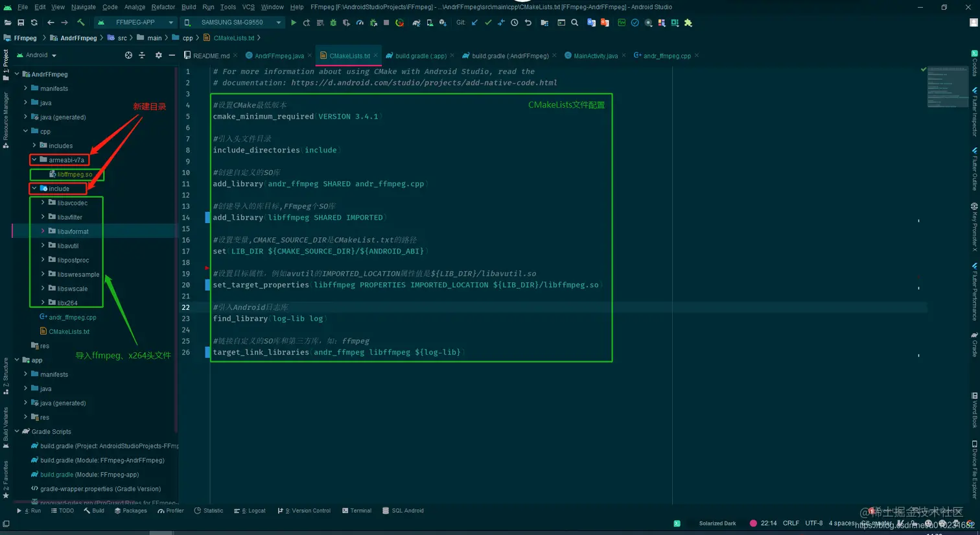980x535 pixels.
Task: Click the Debug bug icon
Action: click(333, 23)
